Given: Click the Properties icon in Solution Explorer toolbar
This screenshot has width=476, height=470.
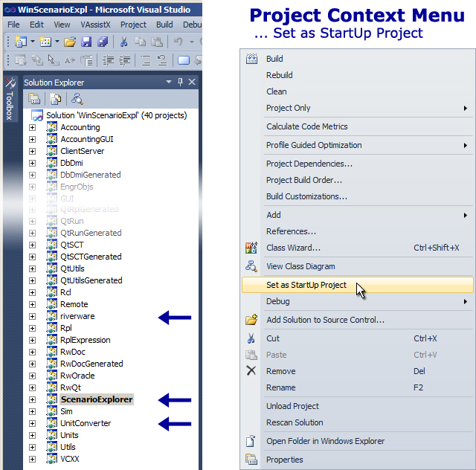Looking at the screenshot, I should [34, 99].
